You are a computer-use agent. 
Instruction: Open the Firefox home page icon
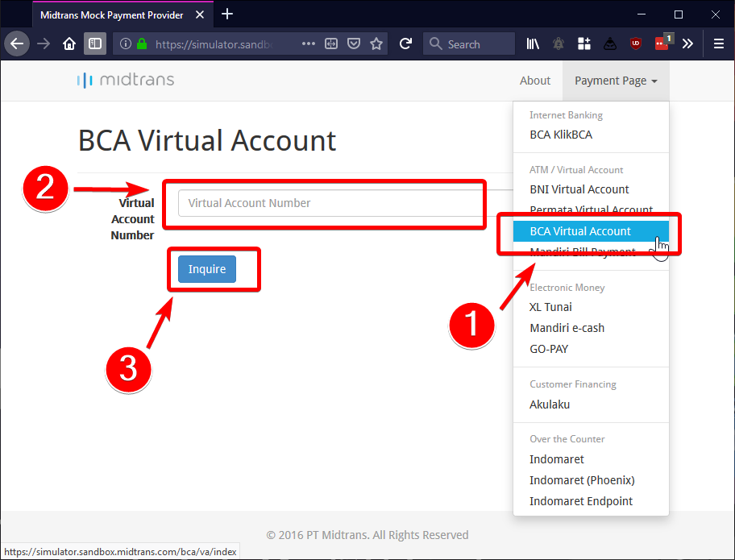(x=69, y=44)
